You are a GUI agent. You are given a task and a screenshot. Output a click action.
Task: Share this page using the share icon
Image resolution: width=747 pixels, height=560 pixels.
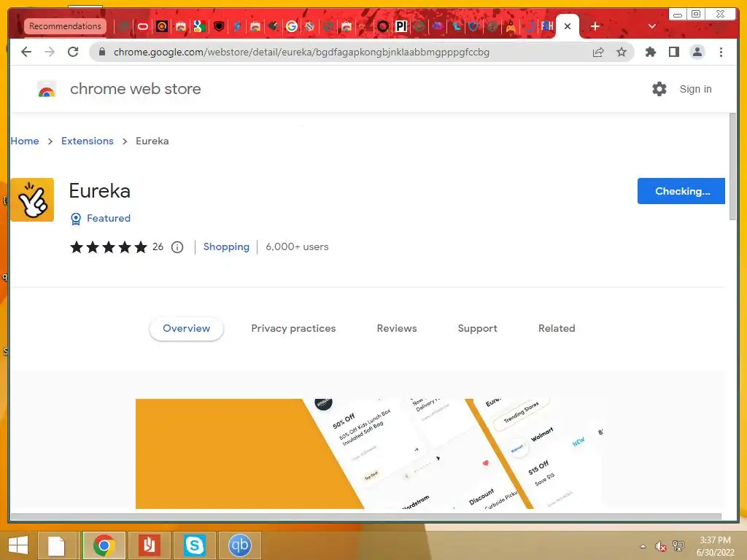coord(598,52)
